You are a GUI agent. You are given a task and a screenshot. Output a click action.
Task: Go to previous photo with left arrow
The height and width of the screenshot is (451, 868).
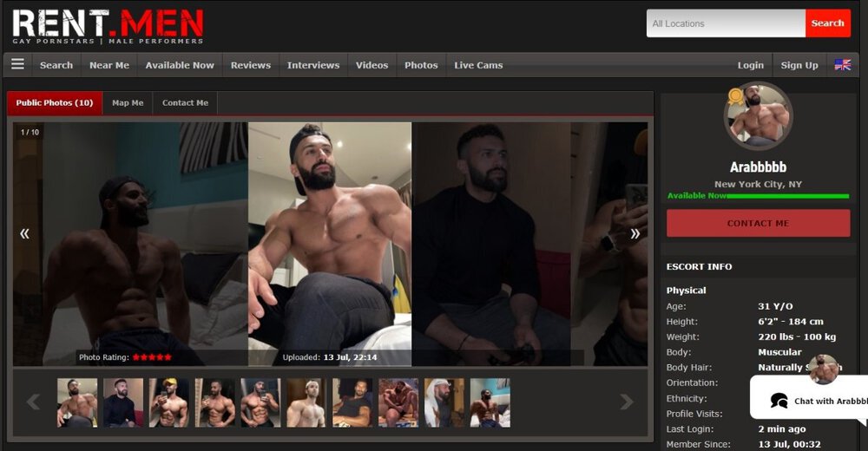pos(24,233)
